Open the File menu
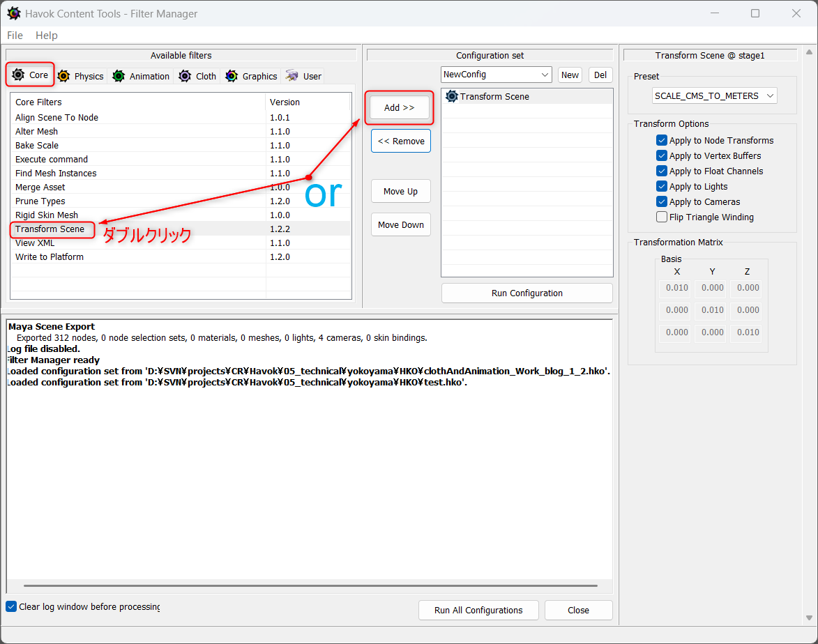Image resolution: width=818 pixels, height=644 pixels. 15,36
